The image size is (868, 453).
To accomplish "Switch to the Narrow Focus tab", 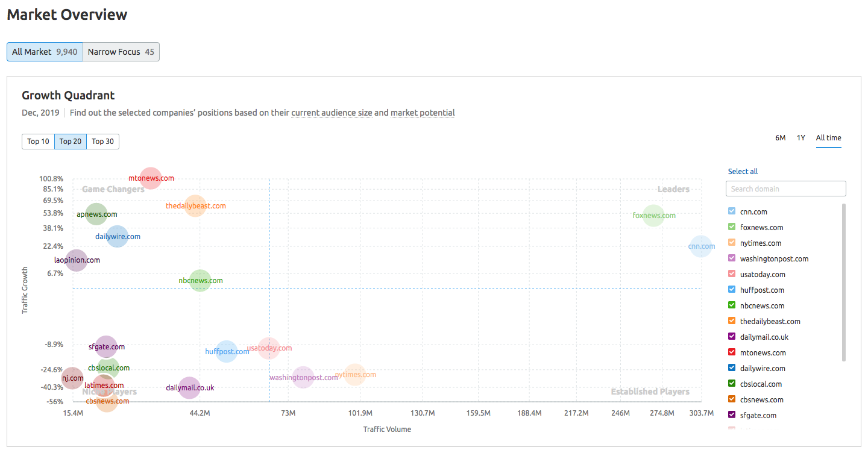I will pos(121,52).
